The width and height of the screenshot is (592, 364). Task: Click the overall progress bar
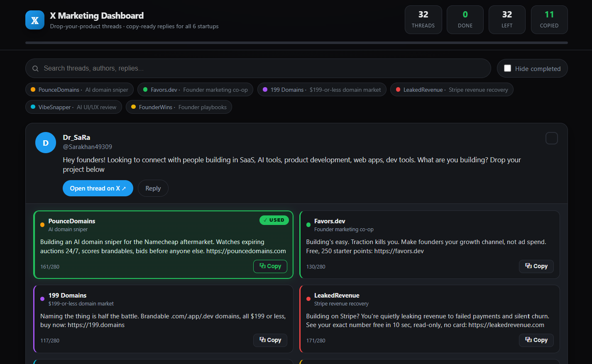point(296,43)
